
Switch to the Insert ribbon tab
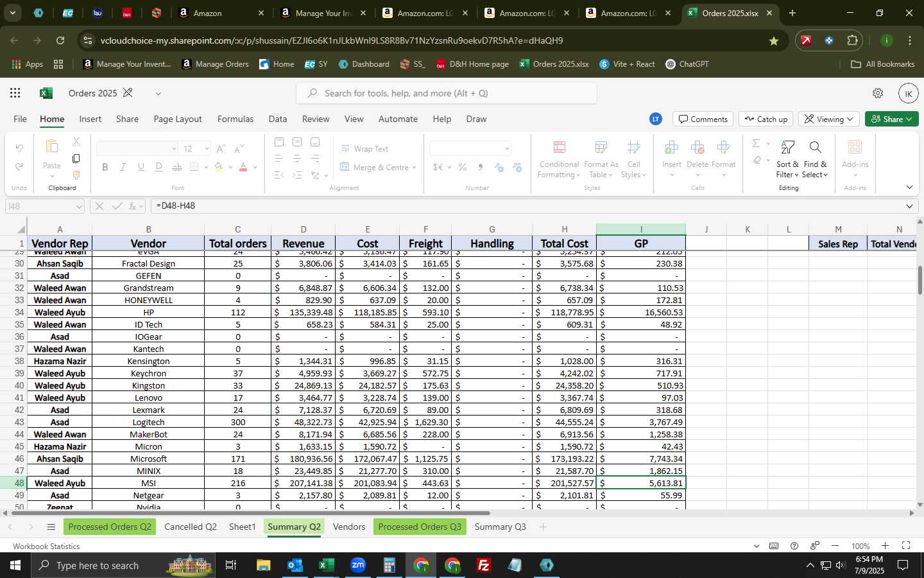click(90, 119)
